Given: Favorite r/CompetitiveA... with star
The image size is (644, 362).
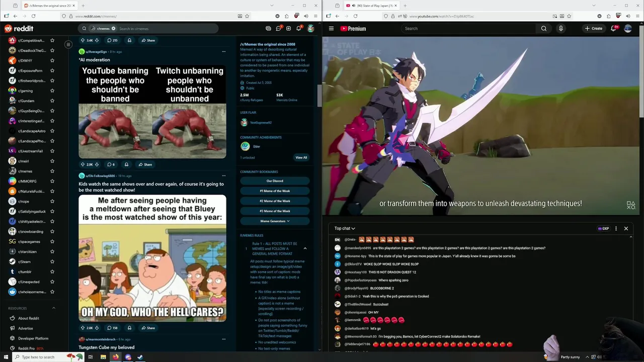Looking at the screenshot, I should 52,40.
